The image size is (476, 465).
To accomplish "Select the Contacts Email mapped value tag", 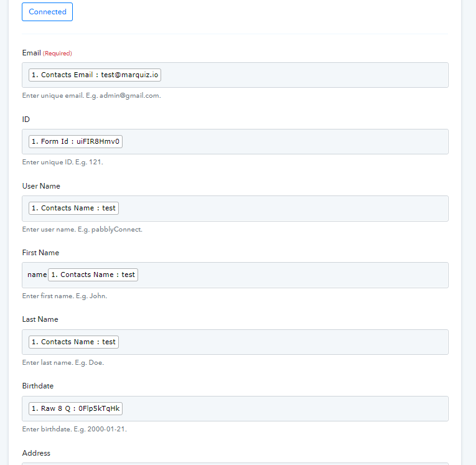I will pos(95,75).
